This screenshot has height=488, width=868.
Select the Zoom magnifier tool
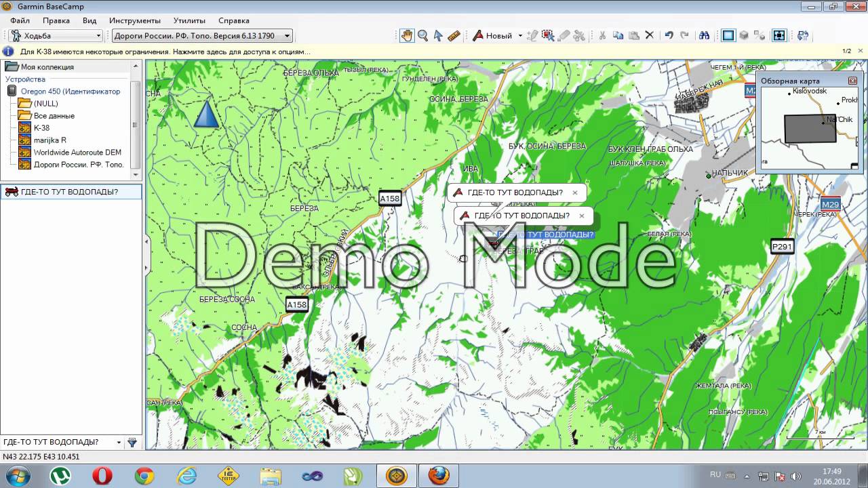coord(422,35)
